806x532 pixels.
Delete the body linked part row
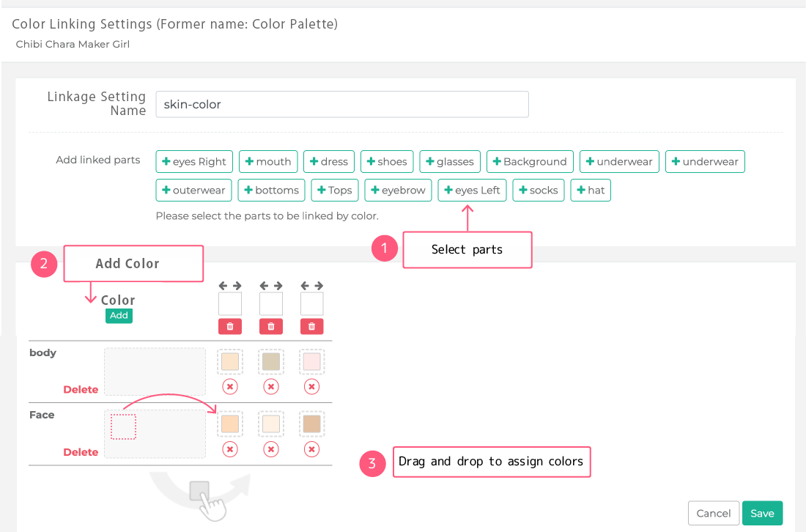coord(81,390)
